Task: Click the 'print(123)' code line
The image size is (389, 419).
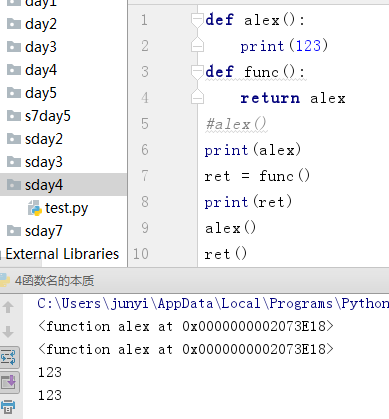Action: point(284,46)
